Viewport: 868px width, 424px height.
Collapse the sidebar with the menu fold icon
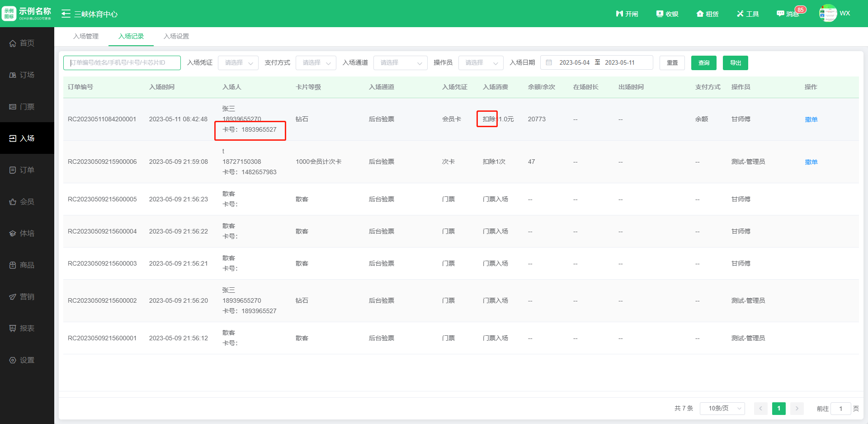(66, 14)
